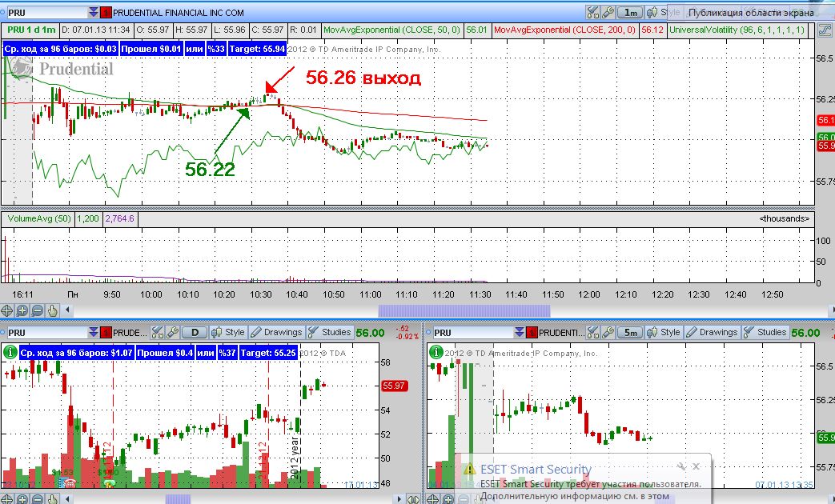Click red level indicator in daily chart header
This screenshot has height=504, width=835.
[x=106, y=333]
